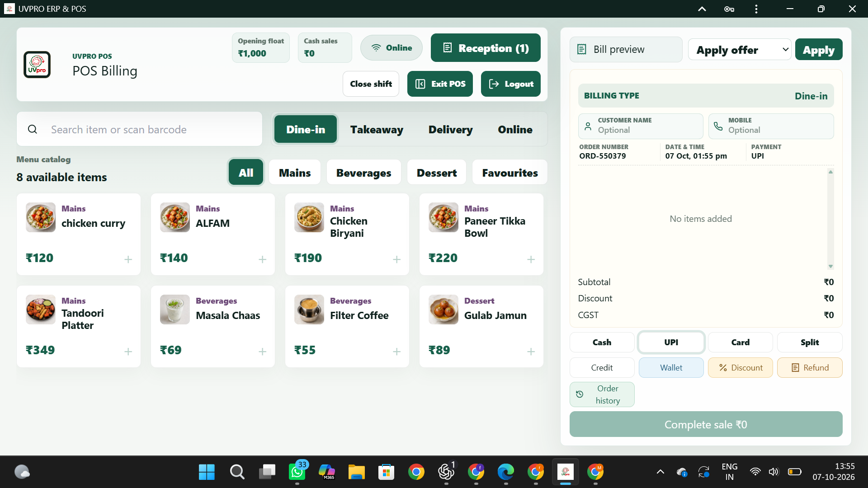Open File Explorer from the taskbar

356,472
